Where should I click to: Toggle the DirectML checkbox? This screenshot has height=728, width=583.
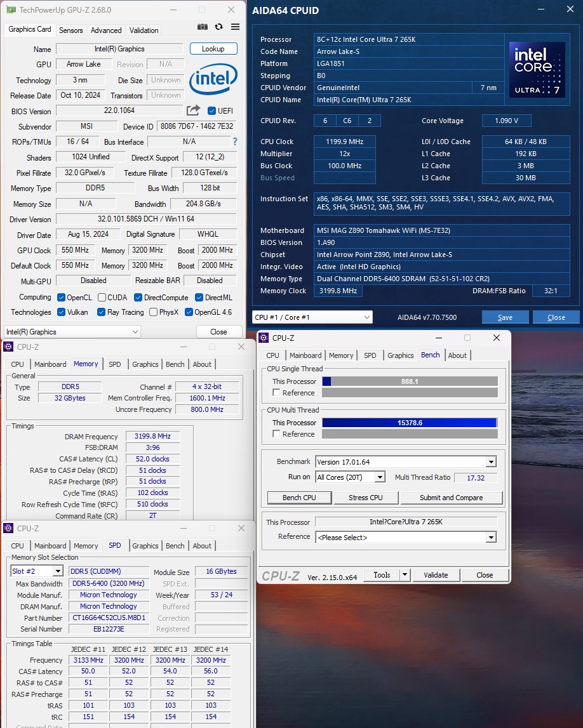click(199, 297)
